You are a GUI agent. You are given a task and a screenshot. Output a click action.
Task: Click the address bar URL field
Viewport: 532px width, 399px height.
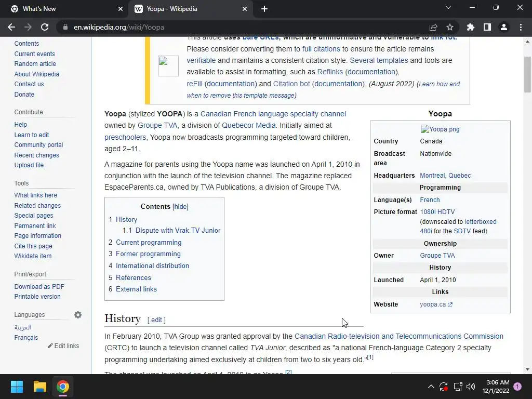[237, 27]
